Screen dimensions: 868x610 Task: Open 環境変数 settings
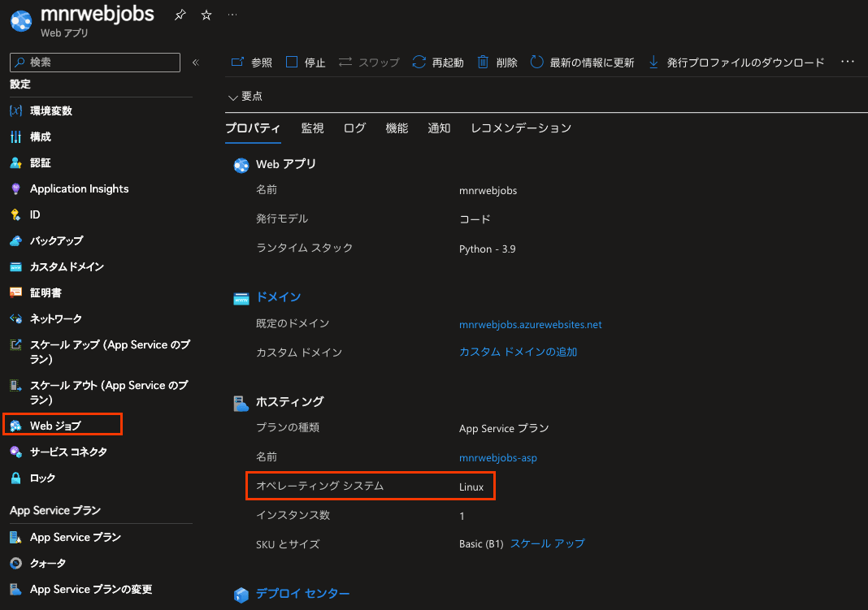(x=51, y=110)
